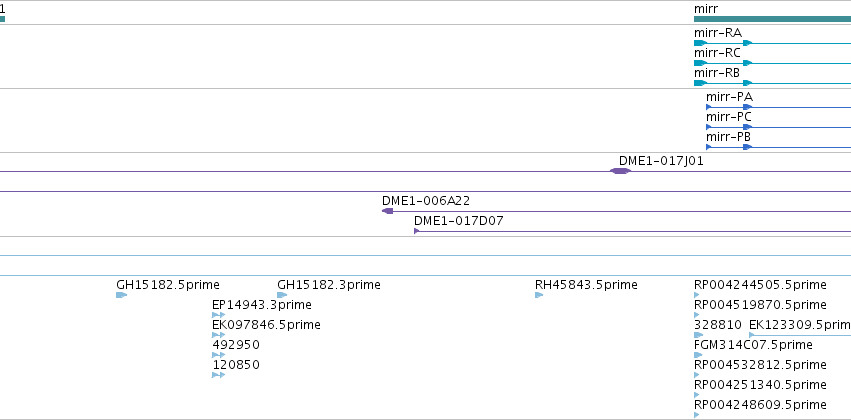Click the GH15182.5prime EST arrow
Screen dimensions: 851x420
[x=122, y=295]
